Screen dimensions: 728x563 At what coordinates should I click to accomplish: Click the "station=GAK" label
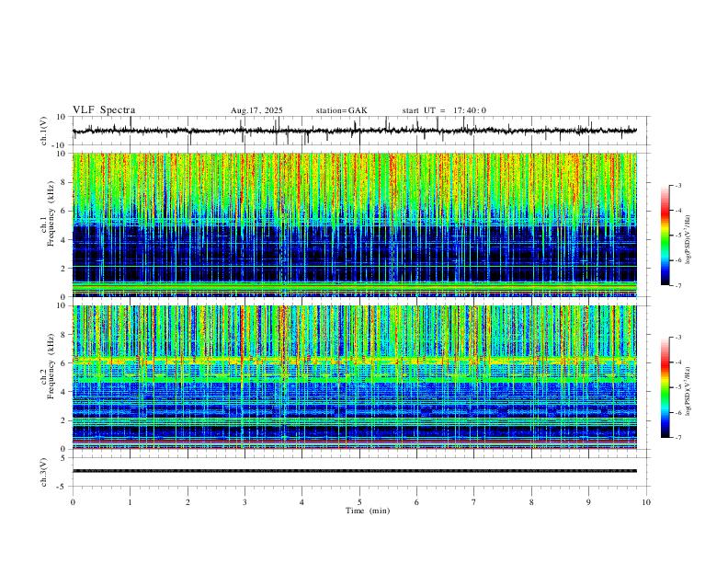342,110
